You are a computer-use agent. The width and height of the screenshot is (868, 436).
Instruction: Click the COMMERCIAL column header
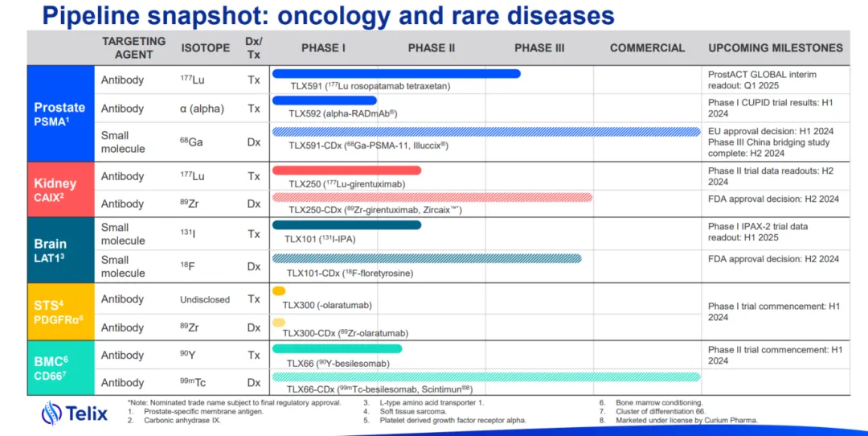647,48
